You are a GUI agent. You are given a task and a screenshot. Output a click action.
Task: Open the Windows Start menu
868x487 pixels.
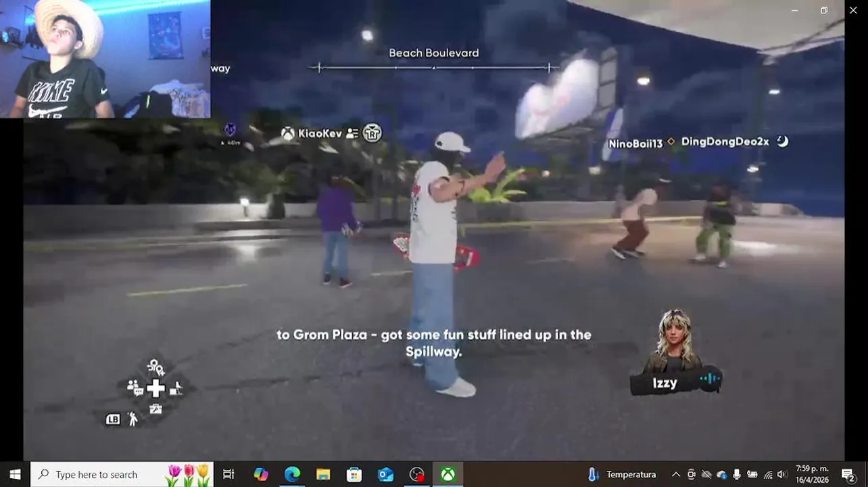(15, 474)
